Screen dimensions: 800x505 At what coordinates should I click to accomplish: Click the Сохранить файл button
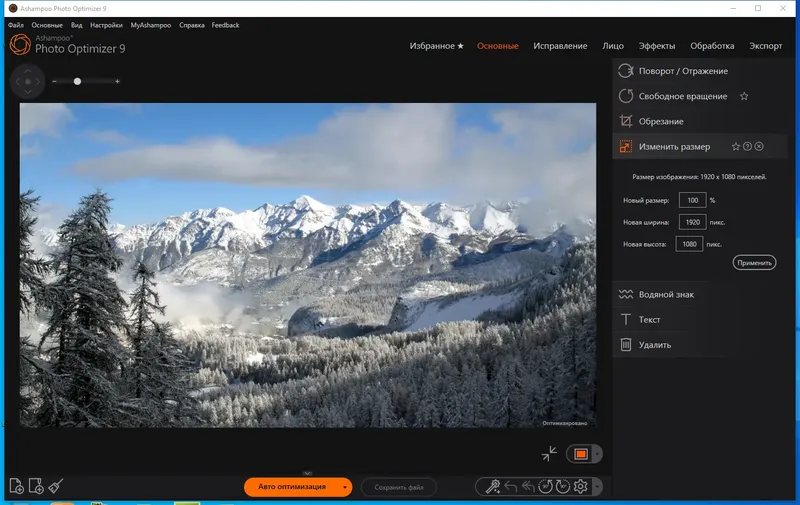(398, 487)
